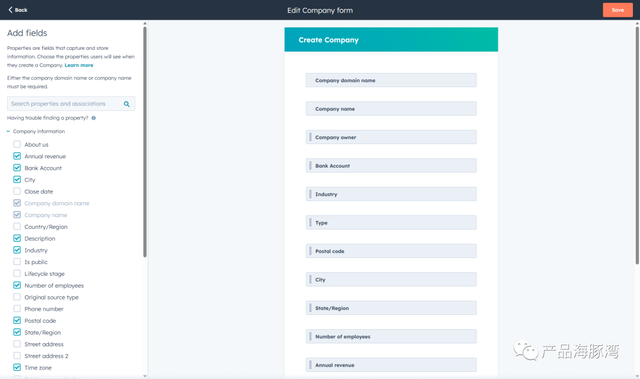Click the info icon beside 'Having trouble finding a property?'

tap(93, 118)
